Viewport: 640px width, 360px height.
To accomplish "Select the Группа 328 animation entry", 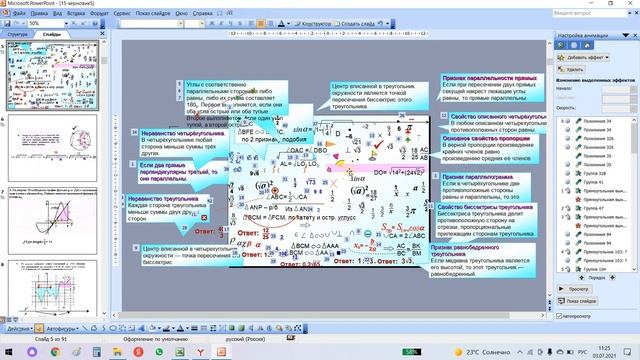I will click(x=595, y=173).
